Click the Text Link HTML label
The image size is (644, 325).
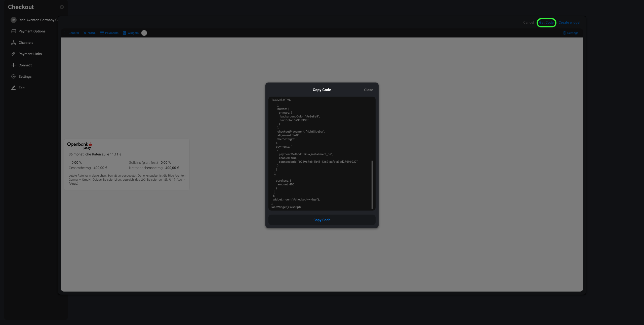pyautogui.click(x=281, y=100)
